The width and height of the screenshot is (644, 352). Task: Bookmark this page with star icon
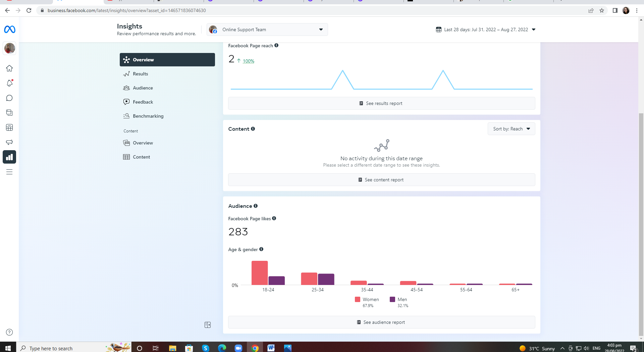tap(602, 10)
